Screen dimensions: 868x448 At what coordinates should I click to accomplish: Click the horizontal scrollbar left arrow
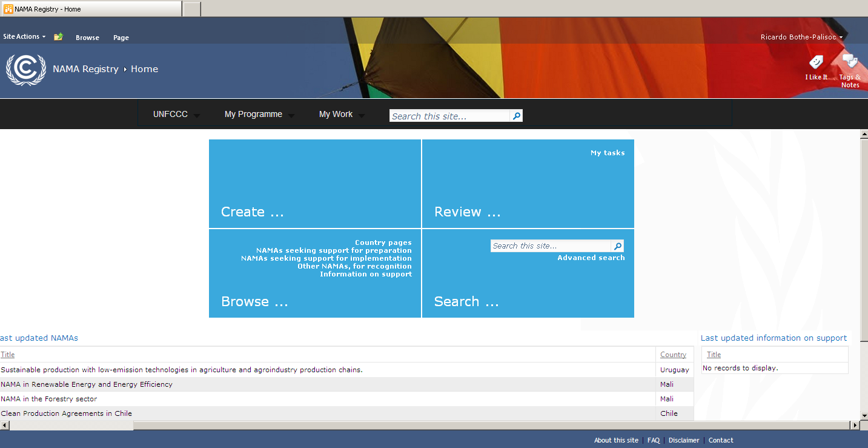[5, 425]
